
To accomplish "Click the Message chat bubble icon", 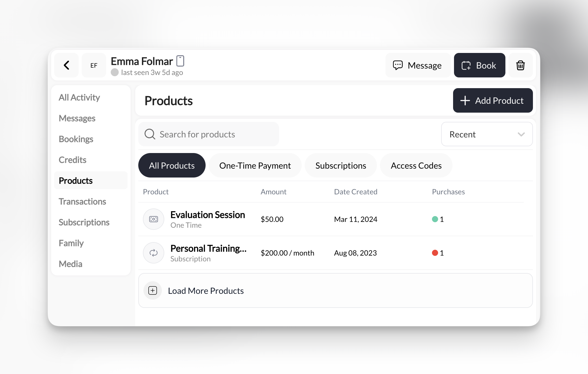I will point(398,65).
